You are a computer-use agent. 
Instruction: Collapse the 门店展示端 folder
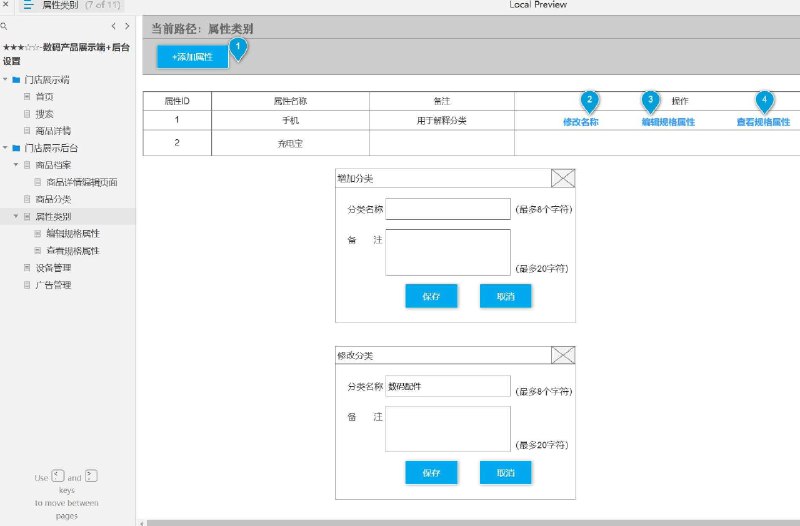(x=5, y=80)
